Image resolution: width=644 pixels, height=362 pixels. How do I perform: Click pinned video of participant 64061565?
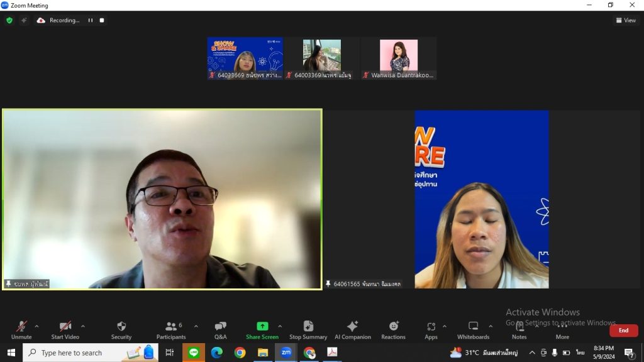(x=482, y=199)
